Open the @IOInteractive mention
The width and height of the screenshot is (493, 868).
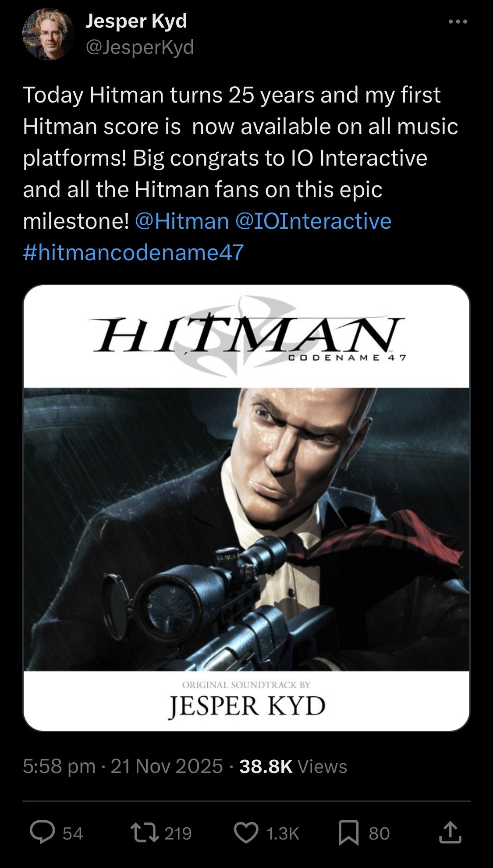[x=313, y=221]
